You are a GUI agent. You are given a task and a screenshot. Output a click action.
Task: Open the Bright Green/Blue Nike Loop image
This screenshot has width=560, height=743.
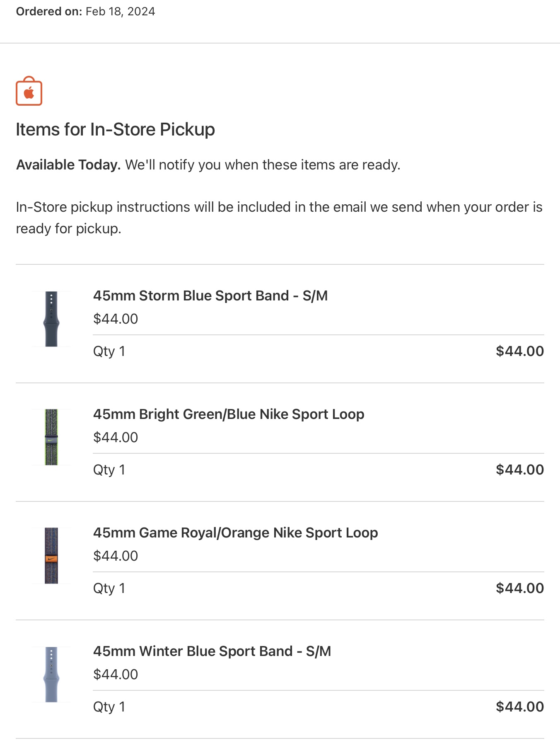click(x=51, y=437)
